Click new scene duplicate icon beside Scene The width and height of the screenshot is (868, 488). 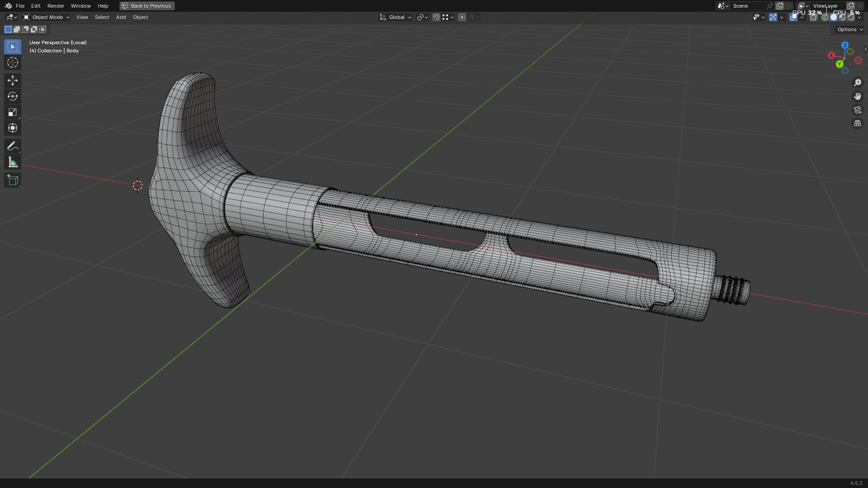(779, 6)
